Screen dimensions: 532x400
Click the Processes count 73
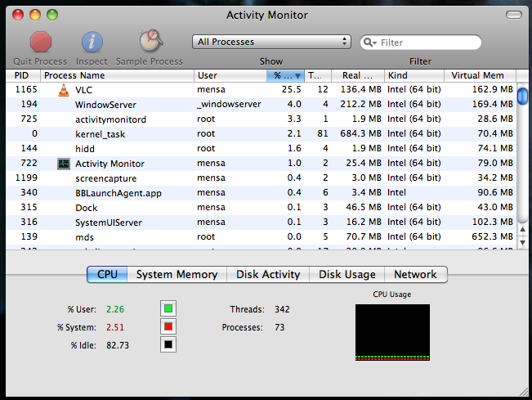click(279, 327)
